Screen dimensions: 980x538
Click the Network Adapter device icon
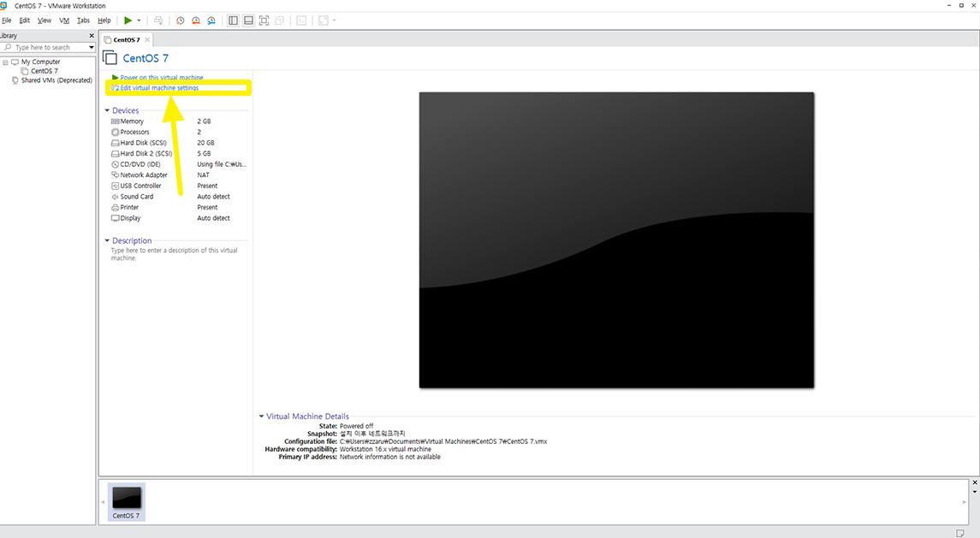coord(115,175)
